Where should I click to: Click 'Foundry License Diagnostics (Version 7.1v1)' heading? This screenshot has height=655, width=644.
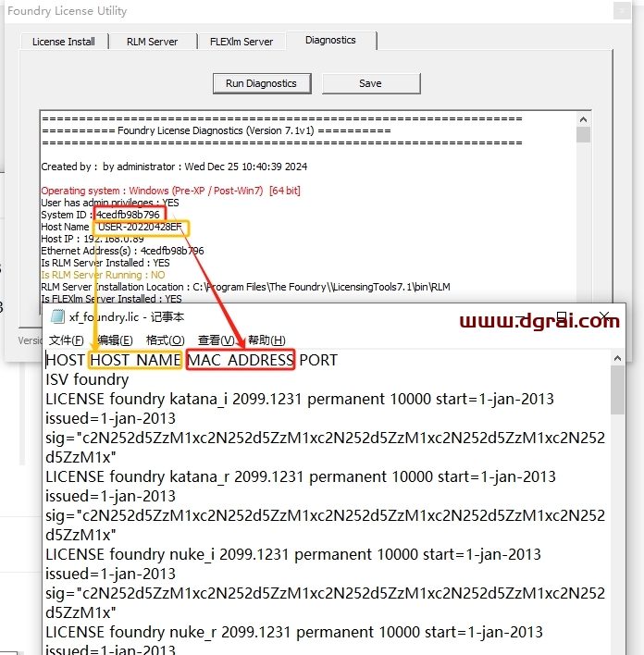click(x=216, y=130)
